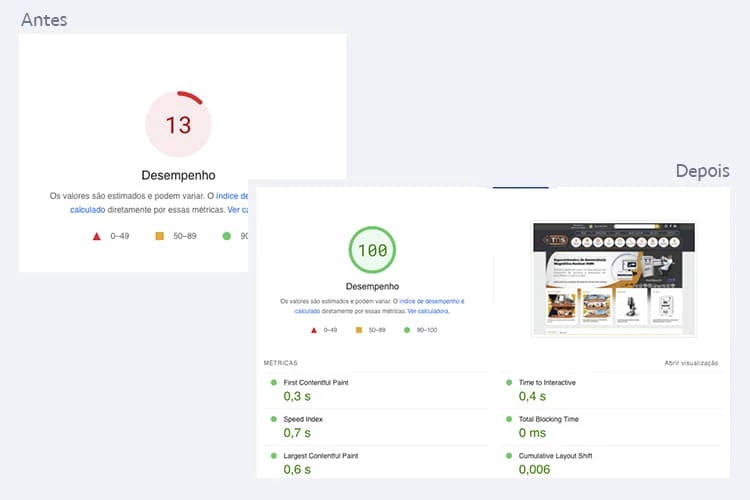This screenshot has width=750, height=500.
Task: Expand the First Contentful Paint metric
Action: [x=316, y=383]
